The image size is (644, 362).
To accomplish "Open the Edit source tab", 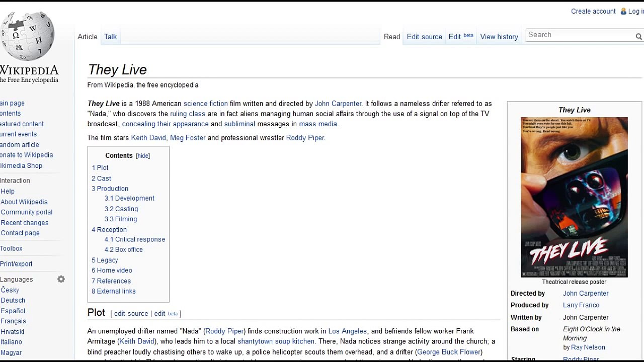I will [x=425, y=37].
